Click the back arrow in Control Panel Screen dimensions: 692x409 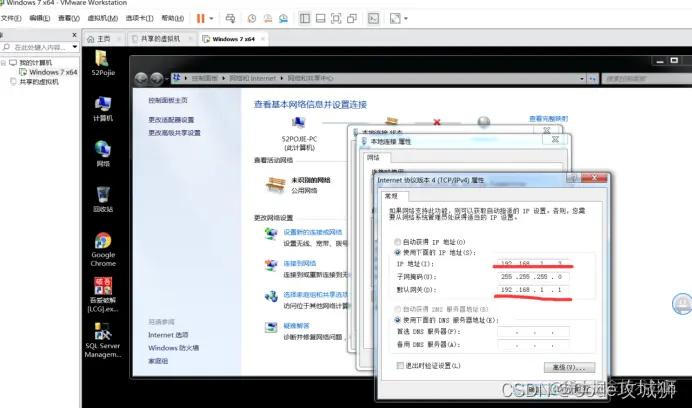tap(141, 79)
